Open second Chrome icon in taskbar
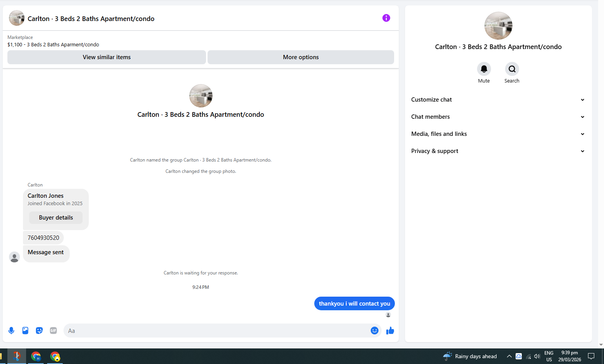 pos(55,356)
